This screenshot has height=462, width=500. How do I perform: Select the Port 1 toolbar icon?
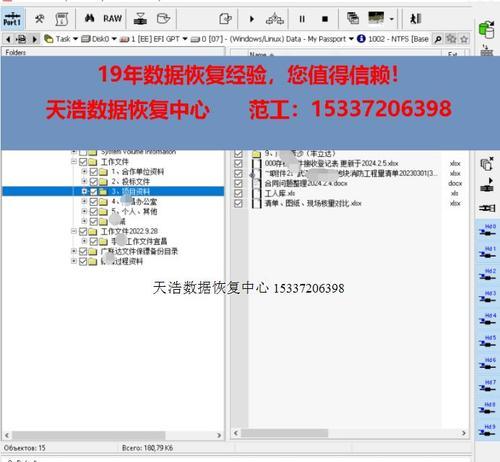pos(12,19)
